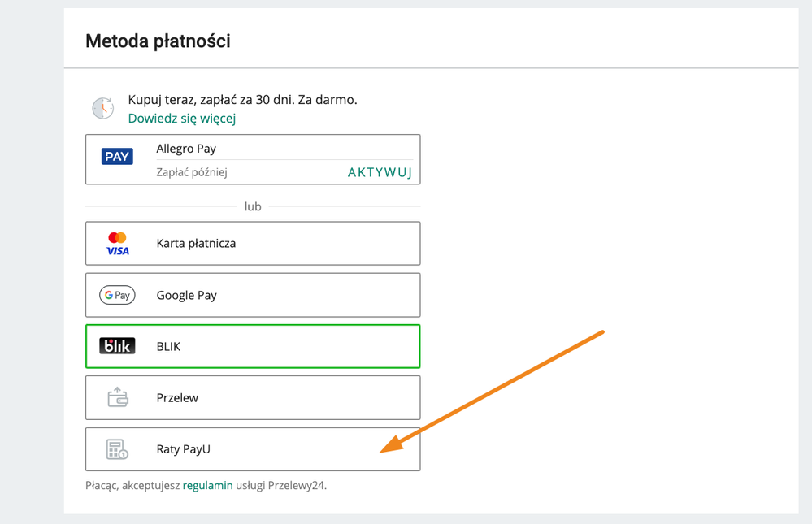
Task: Click the Metoda płatności heading
Action: (158, 41)
